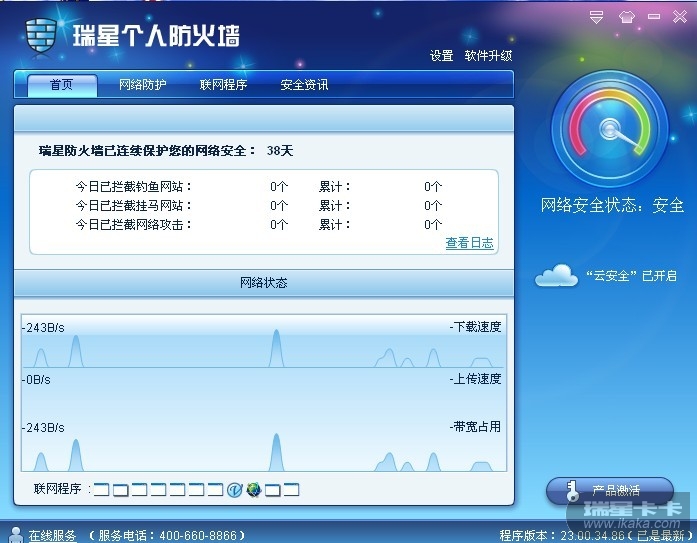Click the 产品激活 button
This screenshot has height=543, width=697.
tap(610, 491)
